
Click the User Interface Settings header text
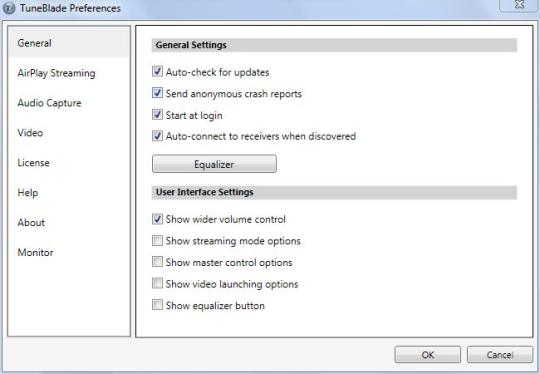click(x=205, y=192)
